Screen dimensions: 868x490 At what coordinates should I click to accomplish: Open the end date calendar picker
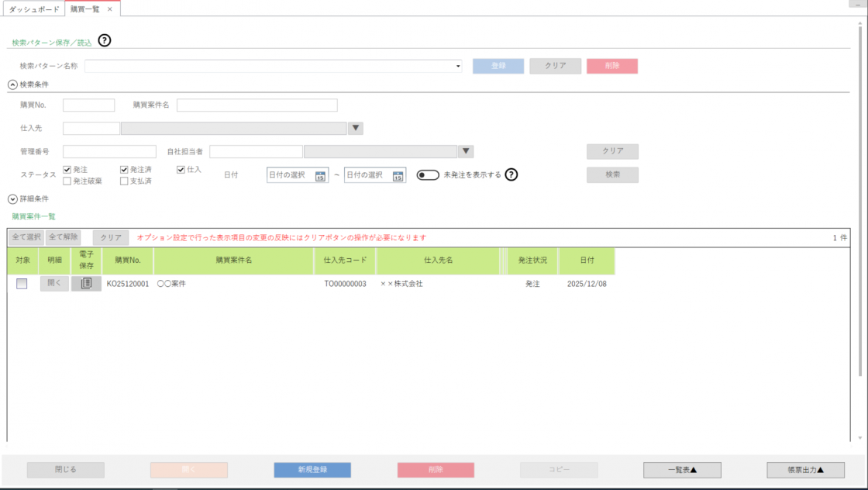pyautogui.click(x=398, y=176)
